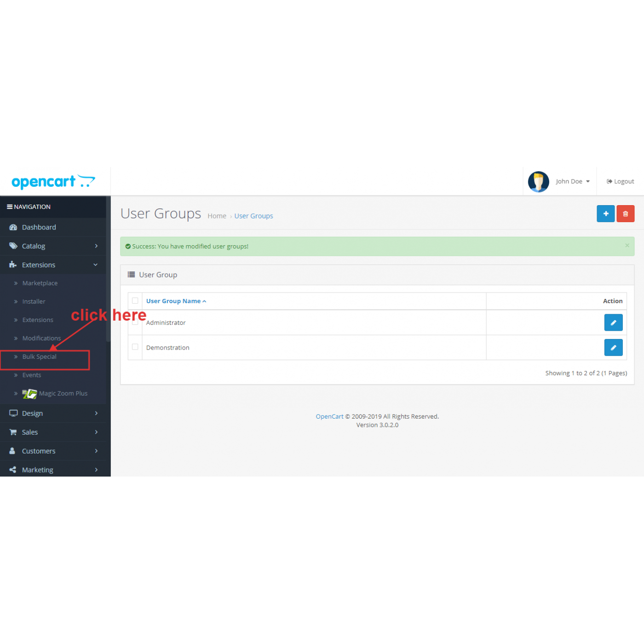The width and height of the screenshot is (644, 644).
Task: Click the navigation hamburger icon
Action: pos(9,207)
